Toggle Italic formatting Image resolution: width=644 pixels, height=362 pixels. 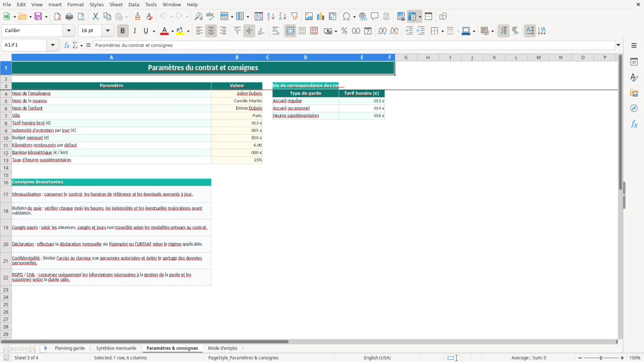[134, 31]
